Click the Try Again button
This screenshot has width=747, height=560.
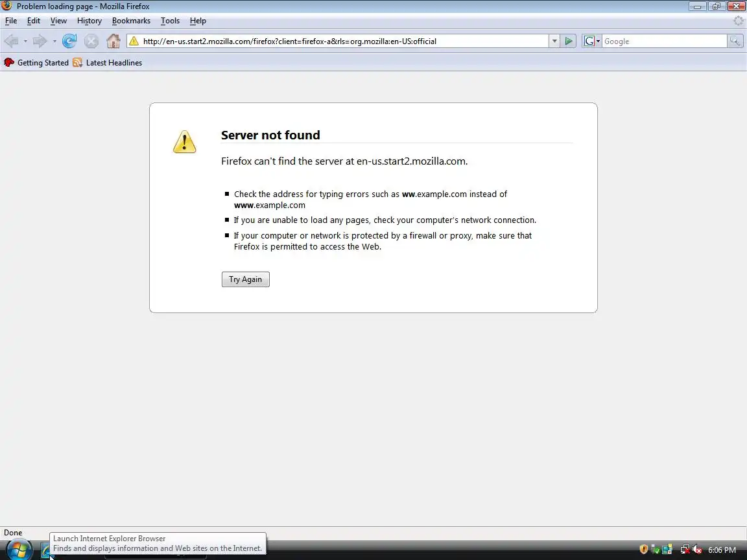click(245, 279)
